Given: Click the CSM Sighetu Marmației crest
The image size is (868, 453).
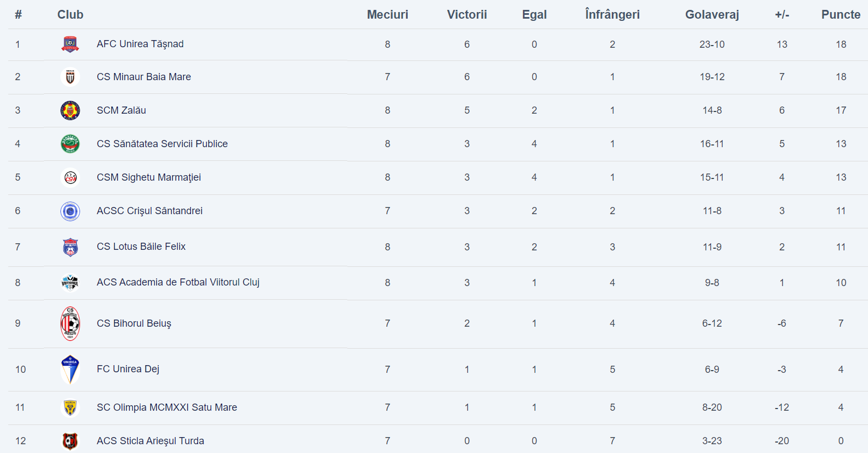Looking at the screenshot, I should tap(70, 177).
